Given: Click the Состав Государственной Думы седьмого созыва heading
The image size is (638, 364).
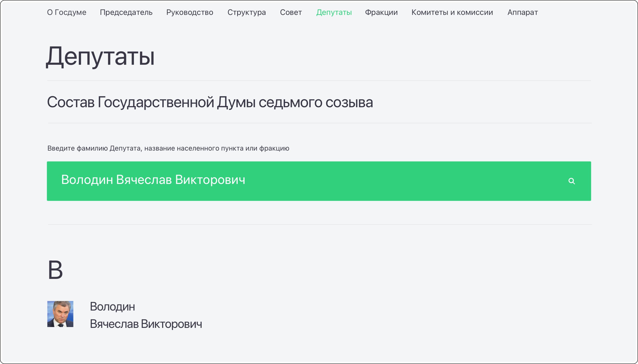Looking at the screenshot, I should coord(210,102).
